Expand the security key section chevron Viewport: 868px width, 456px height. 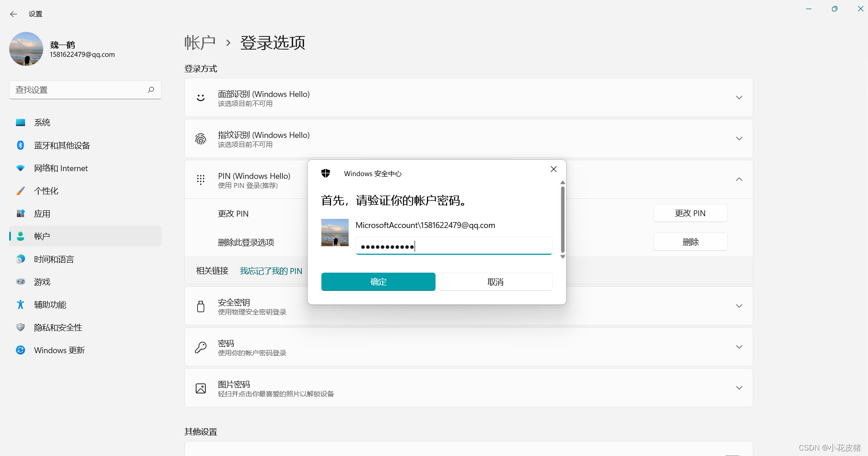point(739,306)
